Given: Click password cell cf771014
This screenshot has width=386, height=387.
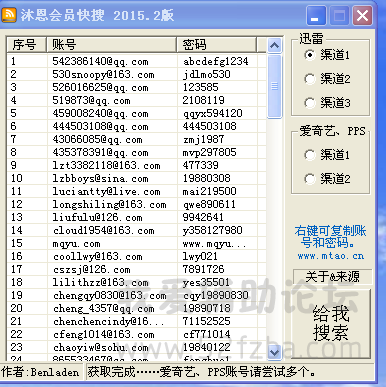Looking at the screenshot, I should click(207, 334).
